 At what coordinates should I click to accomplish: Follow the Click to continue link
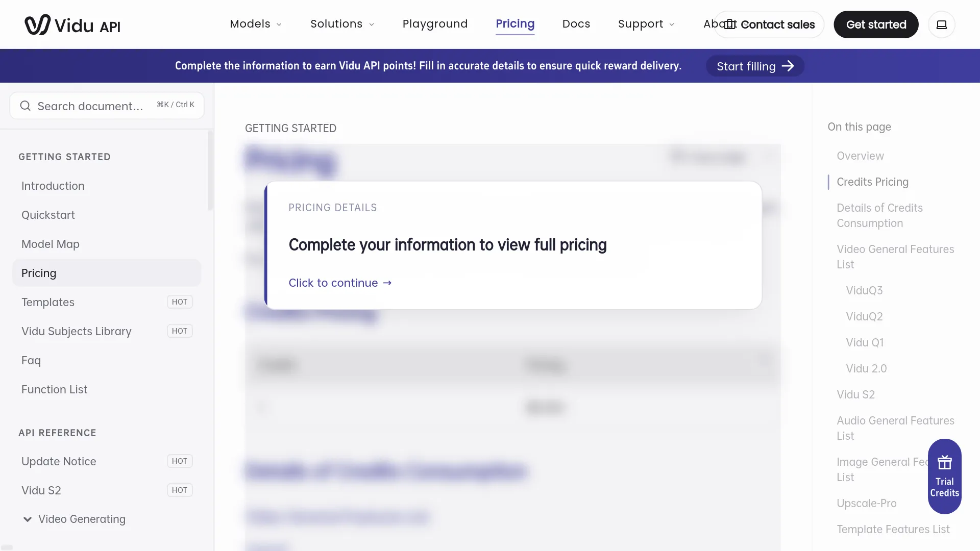pos(340,283)
